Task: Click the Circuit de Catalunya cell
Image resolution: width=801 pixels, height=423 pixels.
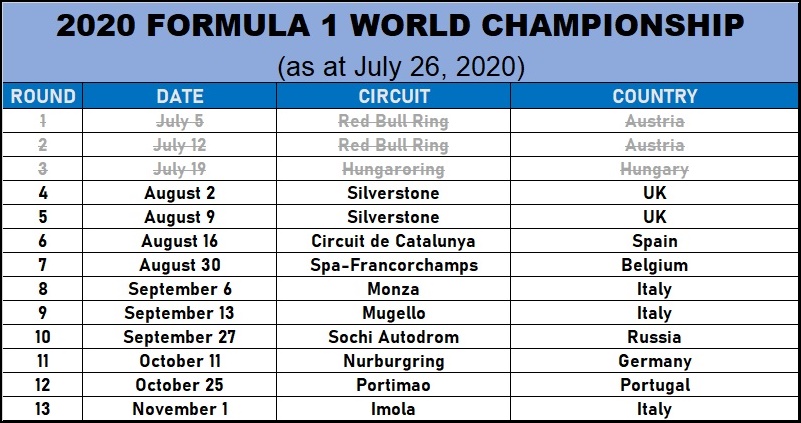Action: 394,241
